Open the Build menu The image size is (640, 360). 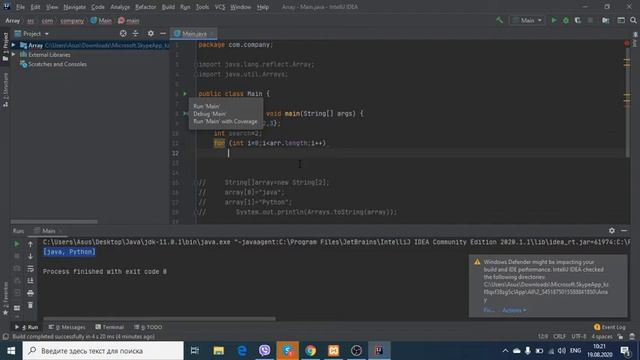tap(168, 7)
